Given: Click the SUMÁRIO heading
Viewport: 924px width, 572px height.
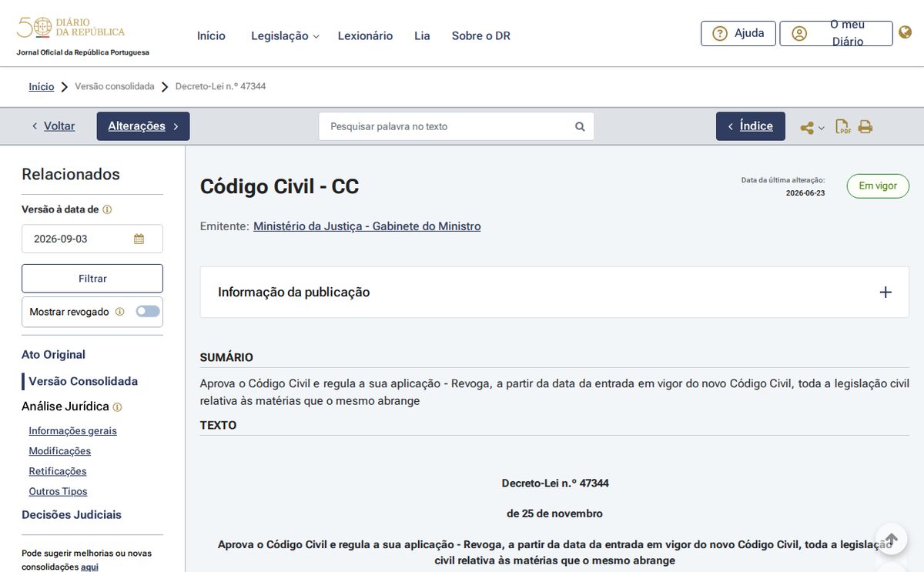Looking at the screenshot, I should coord(226,357).
